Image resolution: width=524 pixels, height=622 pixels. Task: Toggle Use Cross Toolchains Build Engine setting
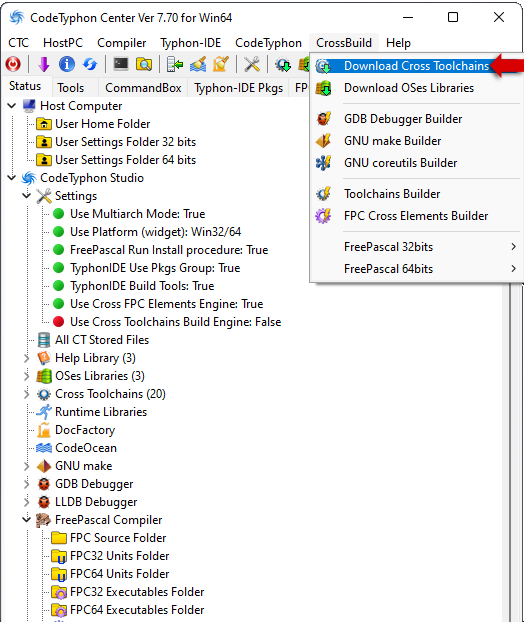pos(175,322)
